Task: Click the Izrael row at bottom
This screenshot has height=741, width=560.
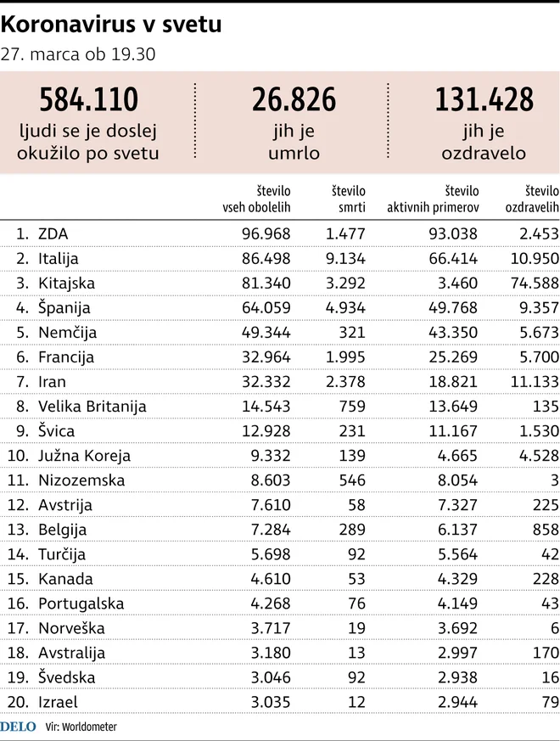Action: click(x=280, y=702)
